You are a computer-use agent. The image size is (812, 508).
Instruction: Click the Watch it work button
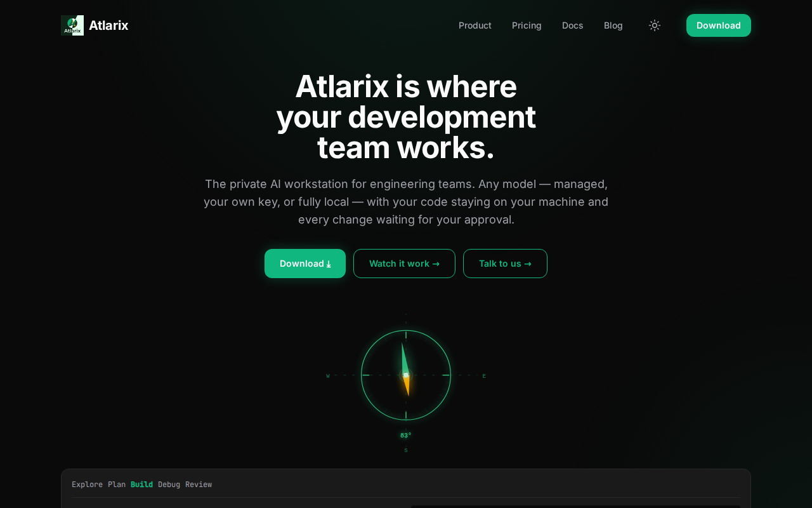point(404,264)
